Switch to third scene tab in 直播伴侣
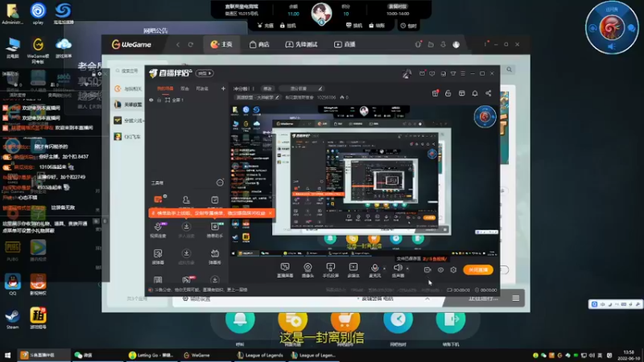This screenshot has height=362, width=644. point(202,88)
